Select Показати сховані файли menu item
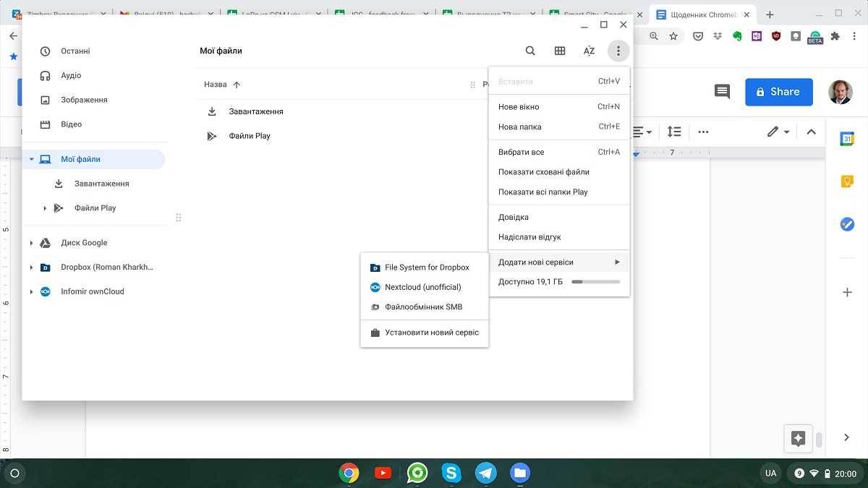868x488 pixels. click(x=544, y=172)
